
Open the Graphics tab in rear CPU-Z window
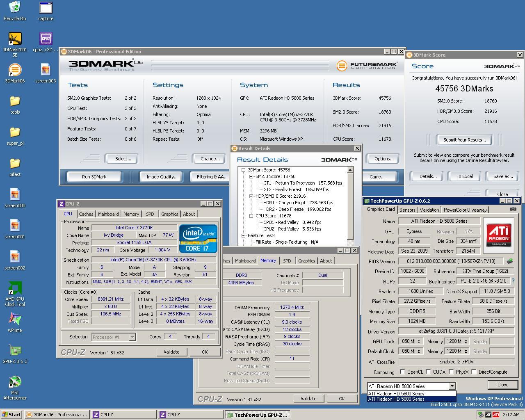[x=306, y=261]
